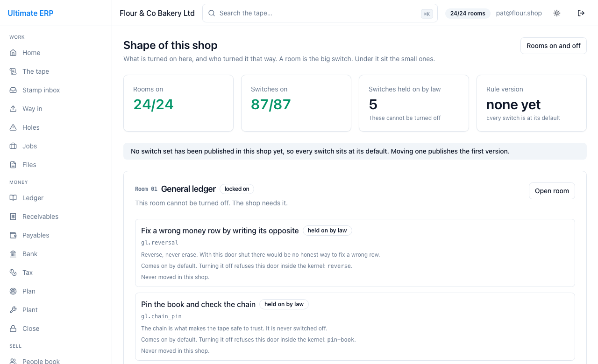Select the Close padlock icon
The width and height of the screenshot is (598, 364).
pos(13,329)
